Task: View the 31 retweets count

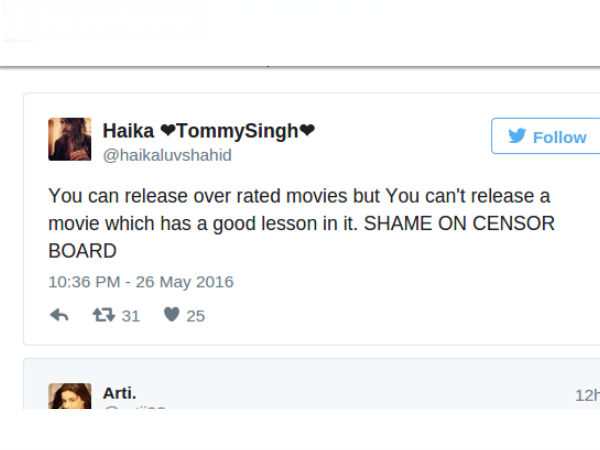Action: pos(130,316)
